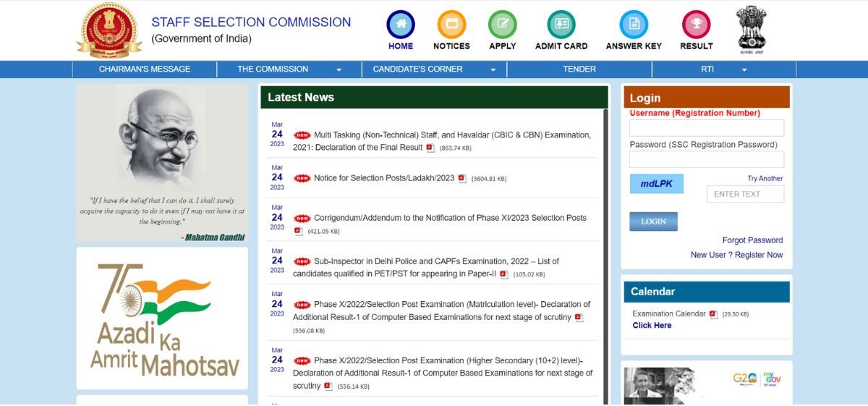The height and width of the screenshot is (406, 868).
Task: Click the Staff Selection Commission logo
Action: coord(110,30)
